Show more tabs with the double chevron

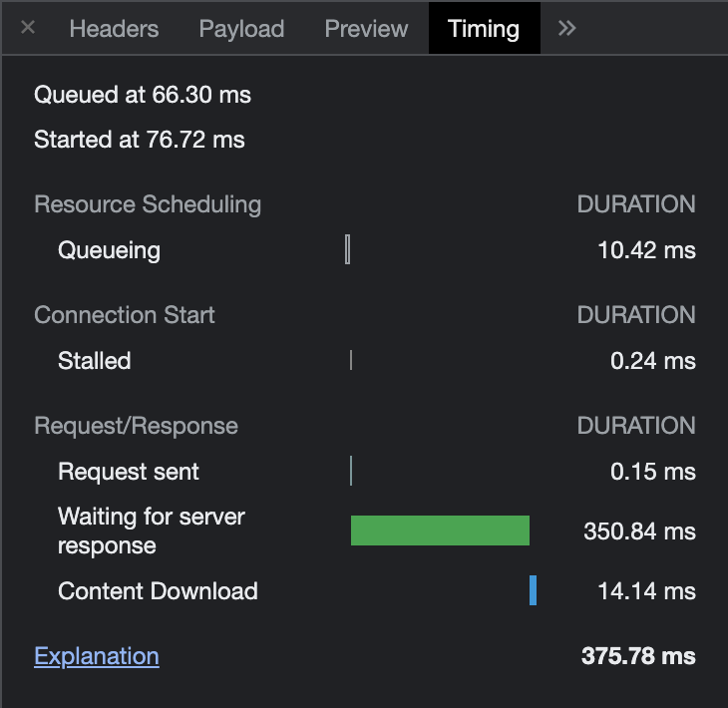(566, 28)
